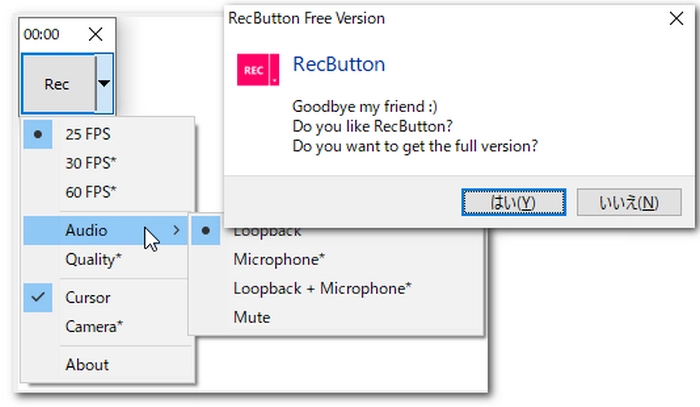Choose 60 FPS frame rate
This screenshot has width=700, height=407.
(x=91, y=191)
